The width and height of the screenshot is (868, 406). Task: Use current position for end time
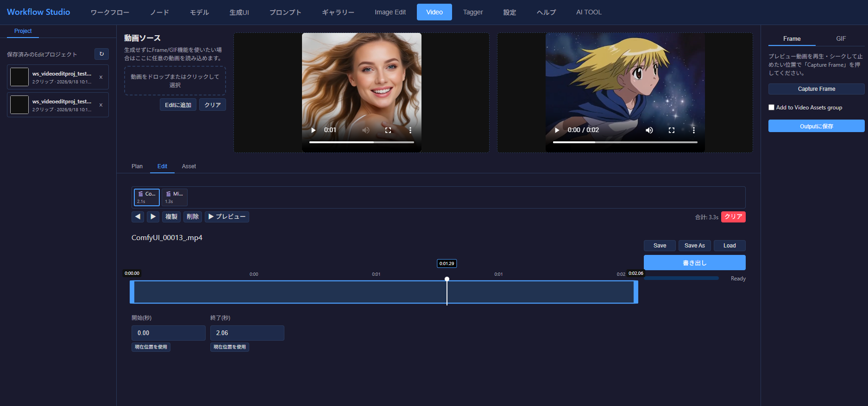coord(230,347)
